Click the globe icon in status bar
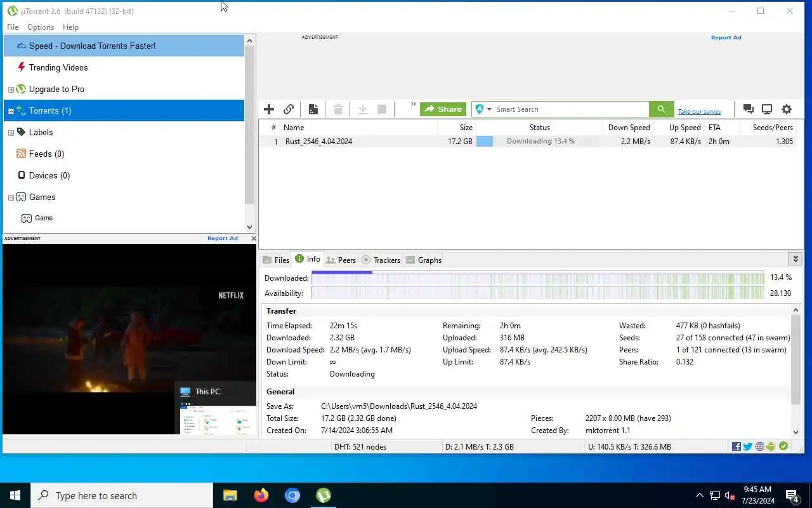 coord(760,446)
